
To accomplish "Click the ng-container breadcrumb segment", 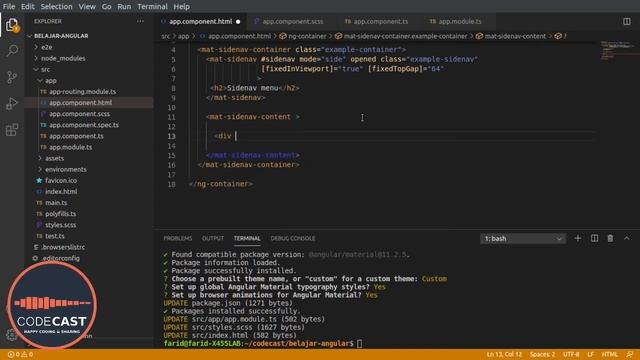I will coord(307,36).
